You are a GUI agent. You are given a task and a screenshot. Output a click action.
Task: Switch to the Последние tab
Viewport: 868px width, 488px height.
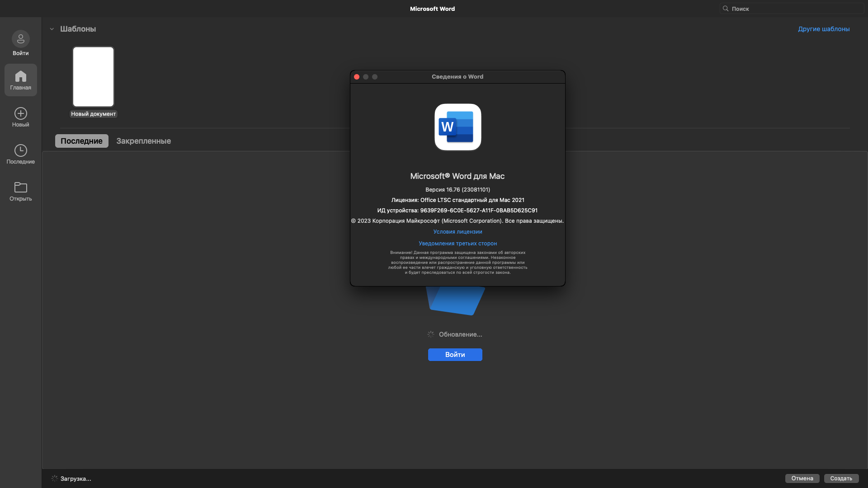click(x=82, y=141)
